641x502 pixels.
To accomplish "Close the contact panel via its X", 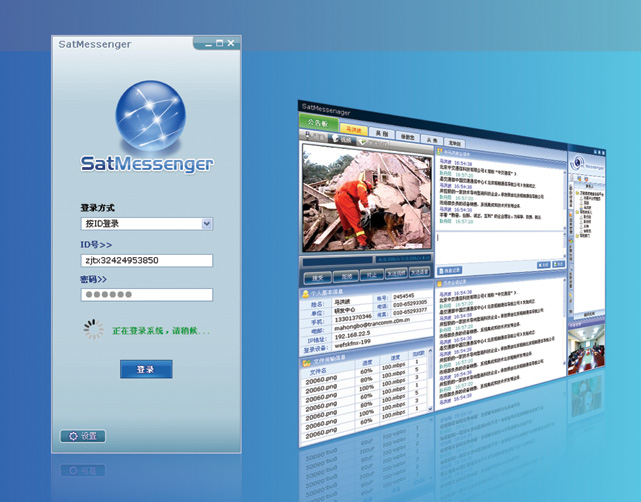I will pyautogui.click(x=603, y=152).
